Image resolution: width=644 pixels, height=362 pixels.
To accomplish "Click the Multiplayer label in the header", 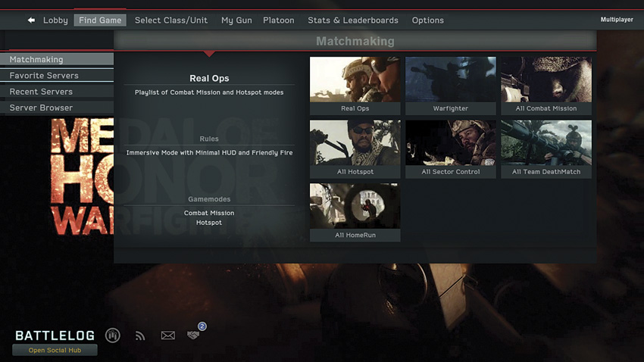I will coord(617,19).
